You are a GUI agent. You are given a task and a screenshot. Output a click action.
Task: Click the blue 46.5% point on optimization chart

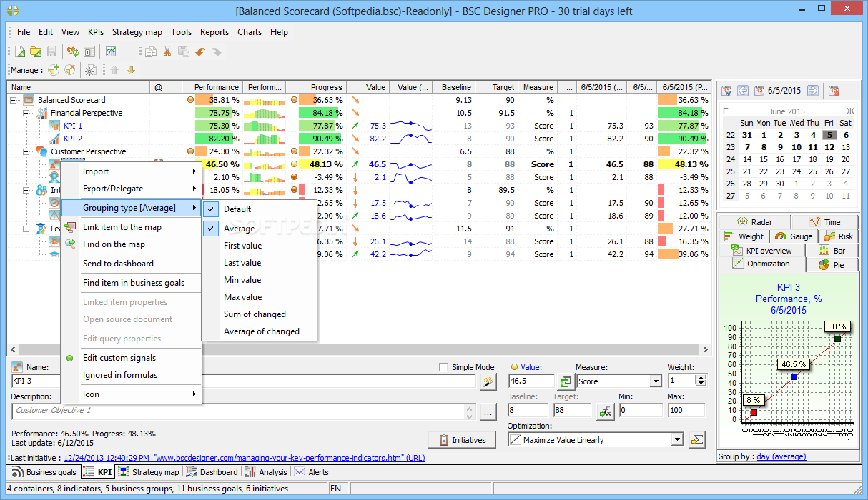coord(793,376)
